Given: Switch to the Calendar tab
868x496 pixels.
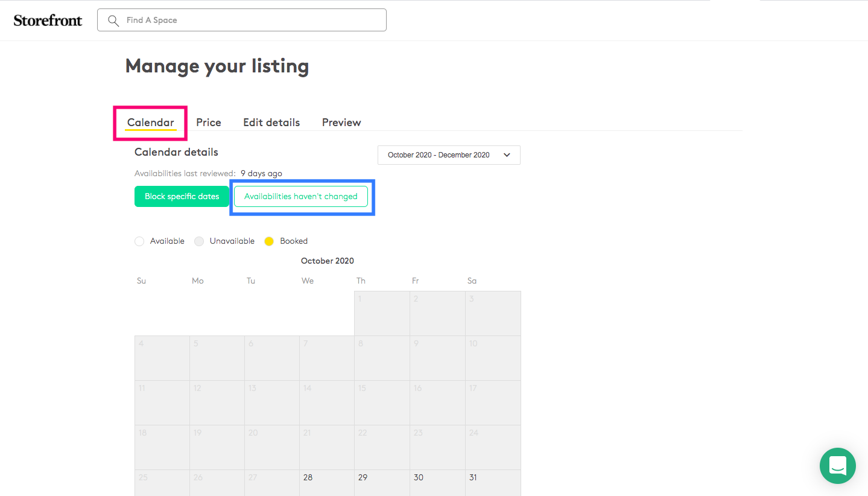Looking at the screenshot, I should point(151,122).
